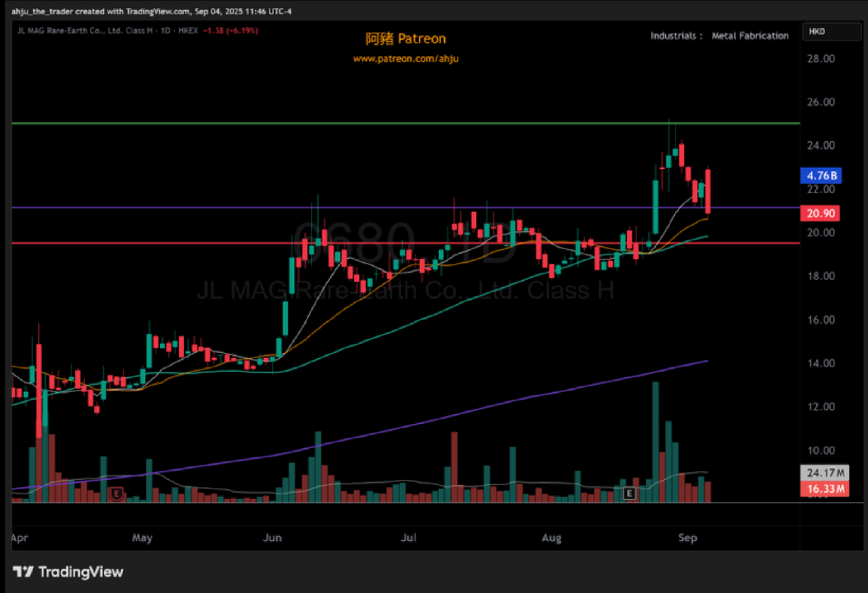
Task: Click the Metal Fabrication industry label
Action: (x=750, y=36)
